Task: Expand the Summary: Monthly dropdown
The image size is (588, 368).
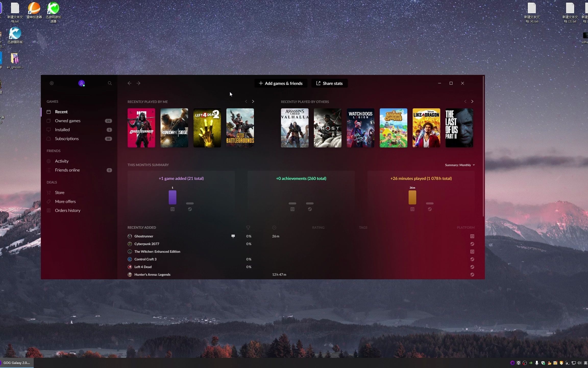Action: click(x=460, y=165)
